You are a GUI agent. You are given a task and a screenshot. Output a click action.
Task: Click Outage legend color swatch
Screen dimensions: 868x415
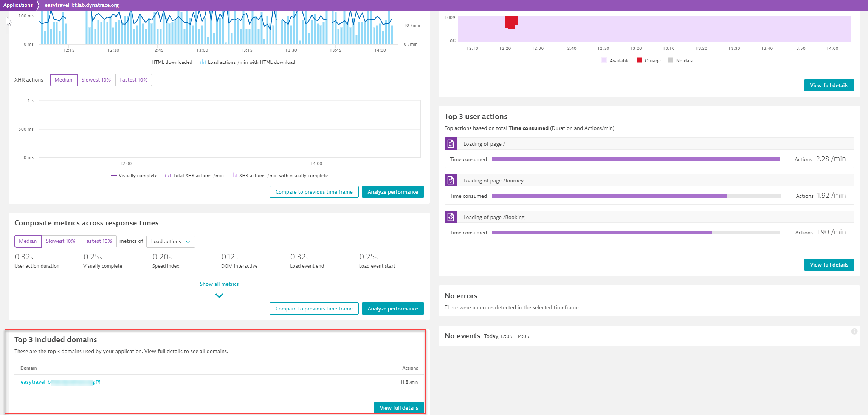pos(639,60)
